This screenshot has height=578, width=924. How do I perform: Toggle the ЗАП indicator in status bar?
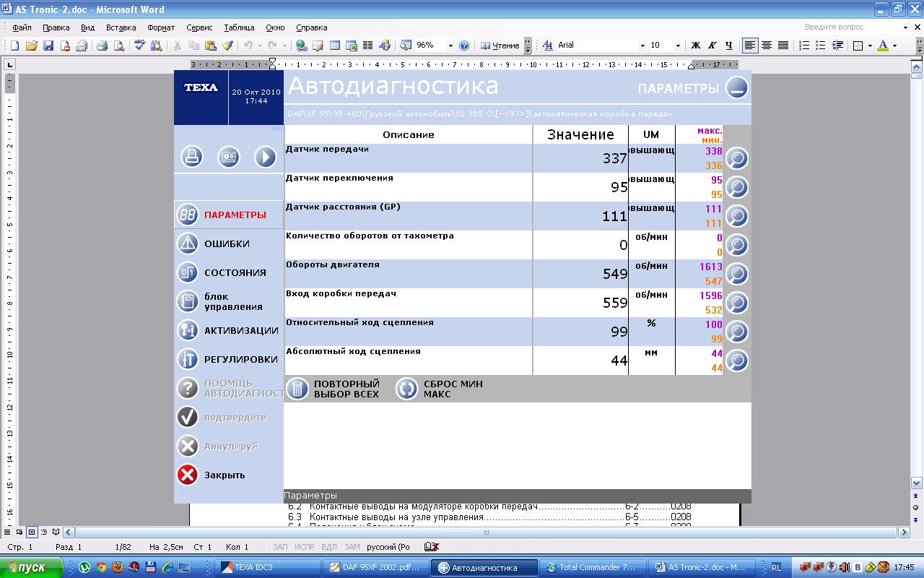280,547
